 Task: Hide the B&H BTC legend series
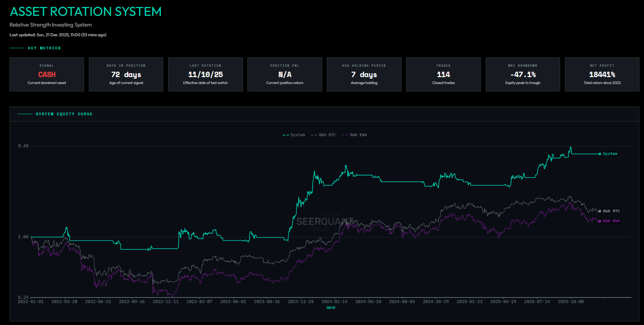[x=324, y=135]
